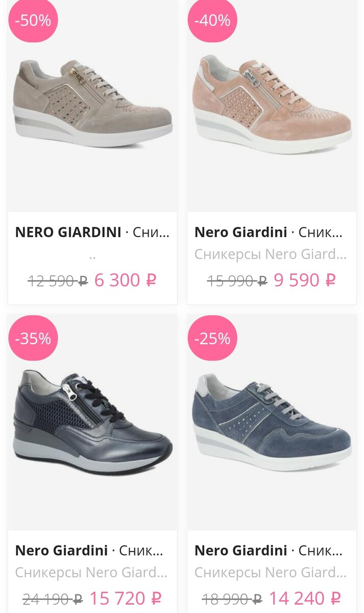Open the blue suede sneaker's Nero Giardini title
This screenshot has width=364, height=613.
240,550
